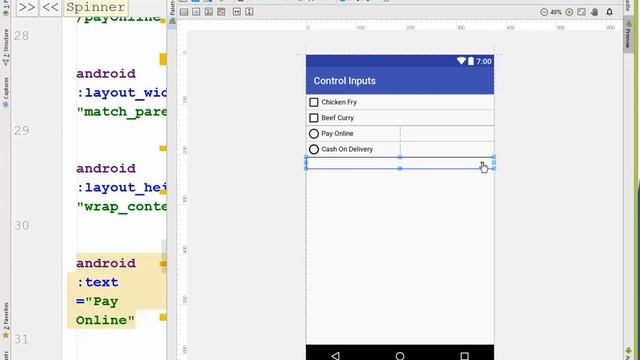640x360 pixels.
Task: Click the 7:00 clock in preview status bar
Action: click(484, 61)
